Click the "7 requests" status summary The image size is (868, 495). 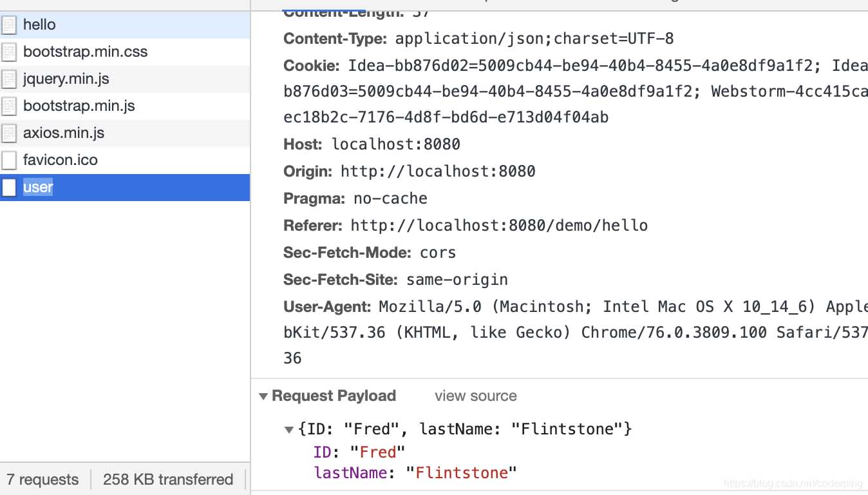[42, 480]
